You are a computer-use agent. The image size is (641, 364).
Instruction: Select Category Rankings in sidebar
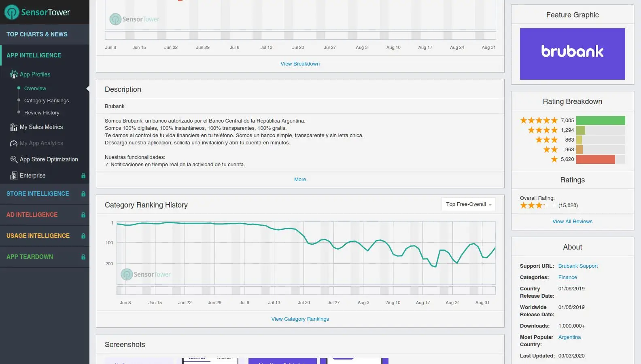pos(47,101)
